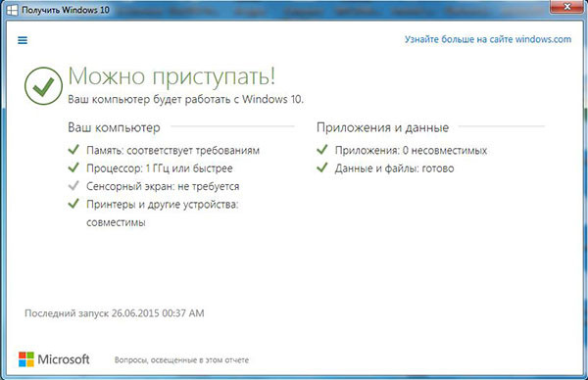Click text Принтеры и другие устройства: совместимы

[x=163, y=214]
